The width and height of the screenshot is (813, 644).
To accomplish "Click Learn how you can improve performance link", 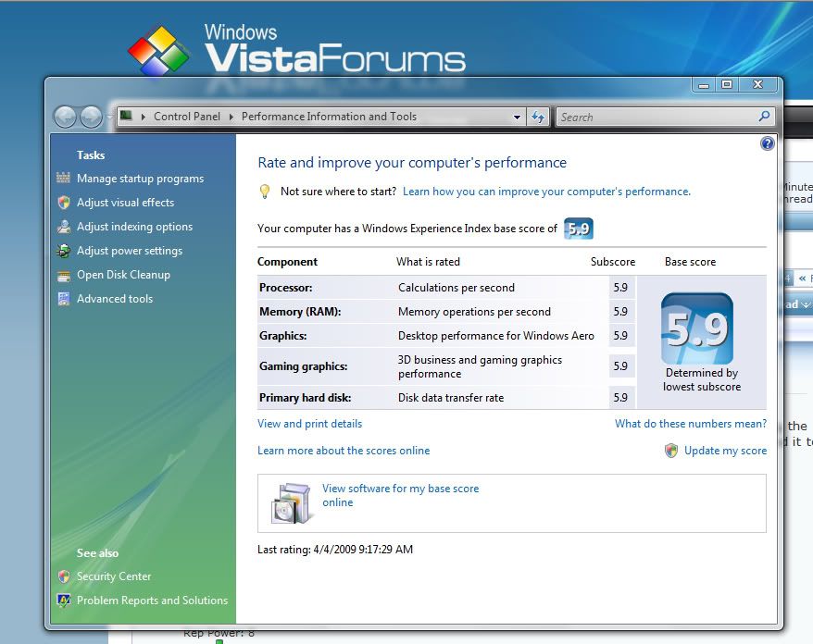I will coord(546,192).
